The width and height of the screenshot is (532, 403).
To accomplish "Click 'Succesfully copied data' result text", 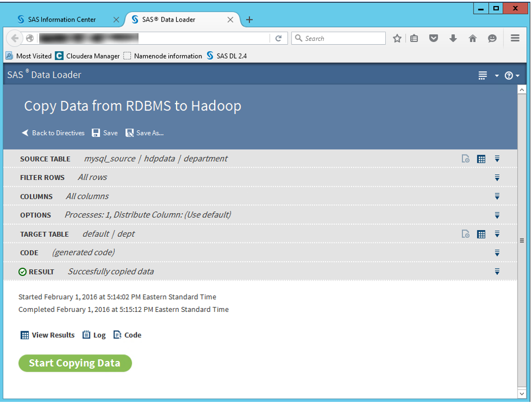I will pyautogui.click(x=111, y=272).
